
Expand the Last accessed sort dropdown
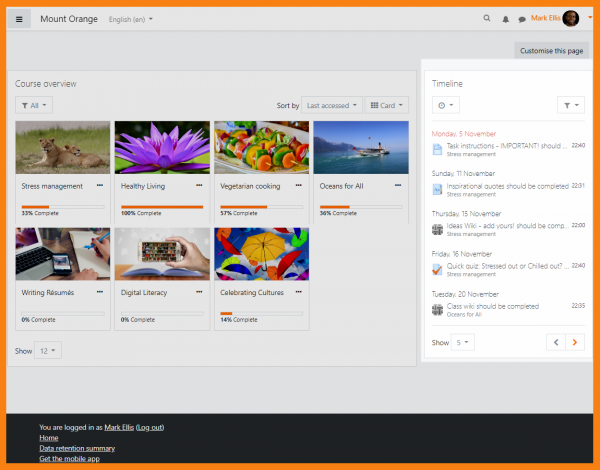pos(331,105)
